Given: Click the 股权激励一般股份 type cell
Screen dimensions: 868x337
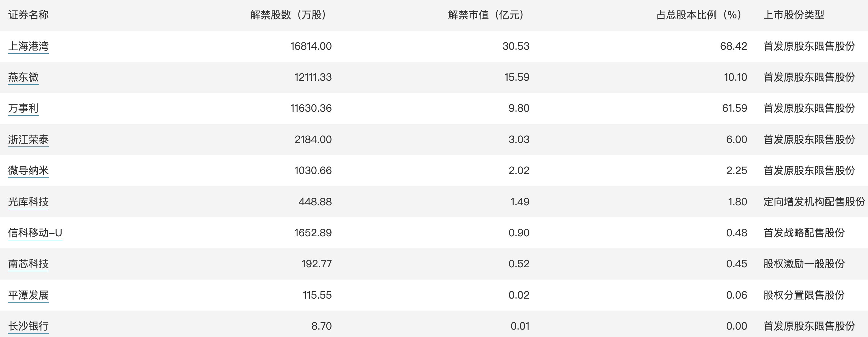Looking at the screenshot, I should 804,264.
